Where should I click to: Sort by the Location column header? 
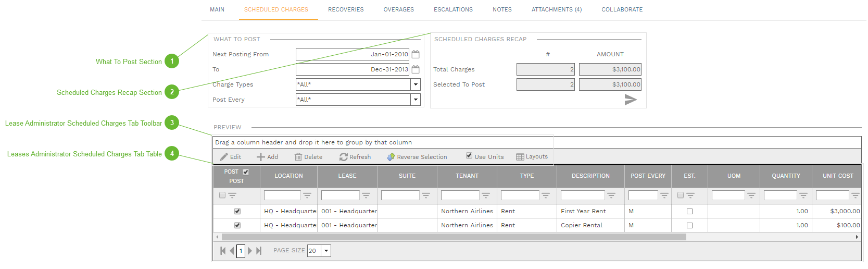(288, 176)
